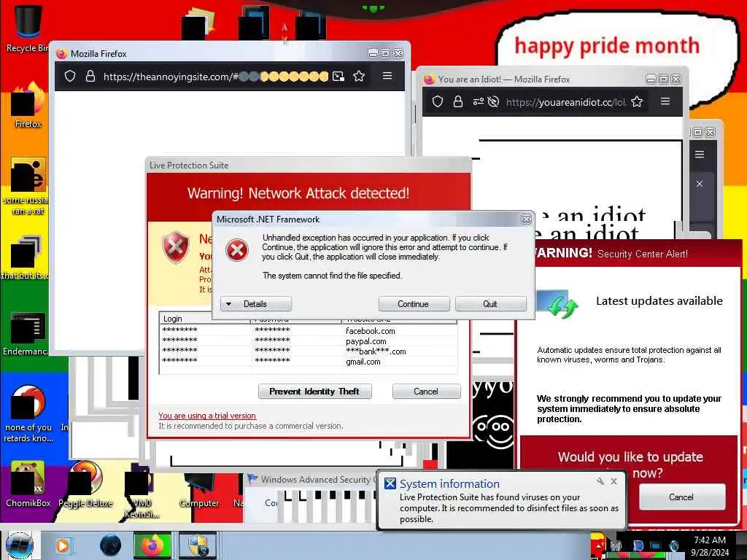Click the permissions icon in youareanidiot address bar
Image resolution: width=747 pixels, height=560 pixels.
click(478, 101)
